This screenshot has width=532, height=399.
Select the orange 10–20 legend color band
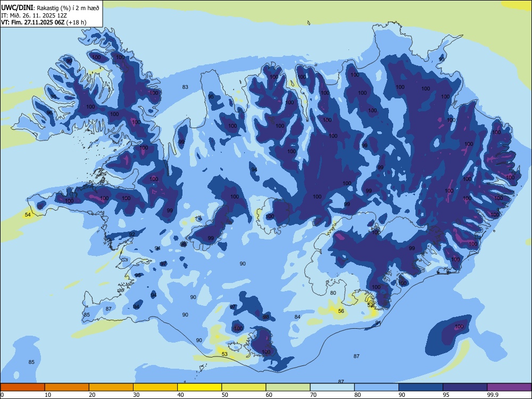coord(67,387)
